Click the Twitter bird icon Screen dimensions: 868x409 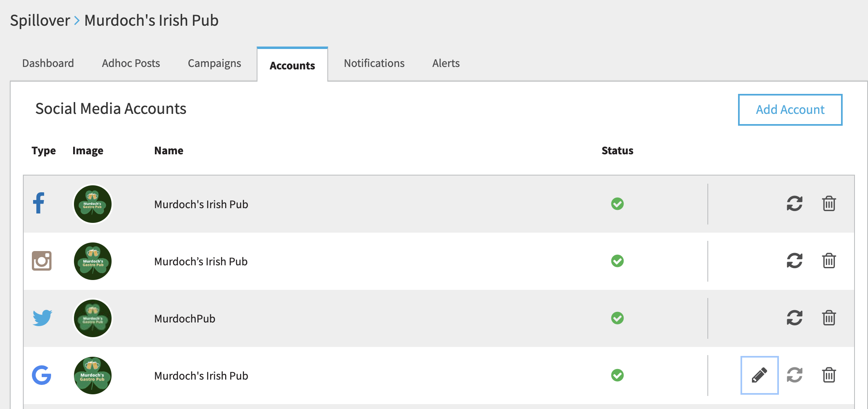coord(43,318)
